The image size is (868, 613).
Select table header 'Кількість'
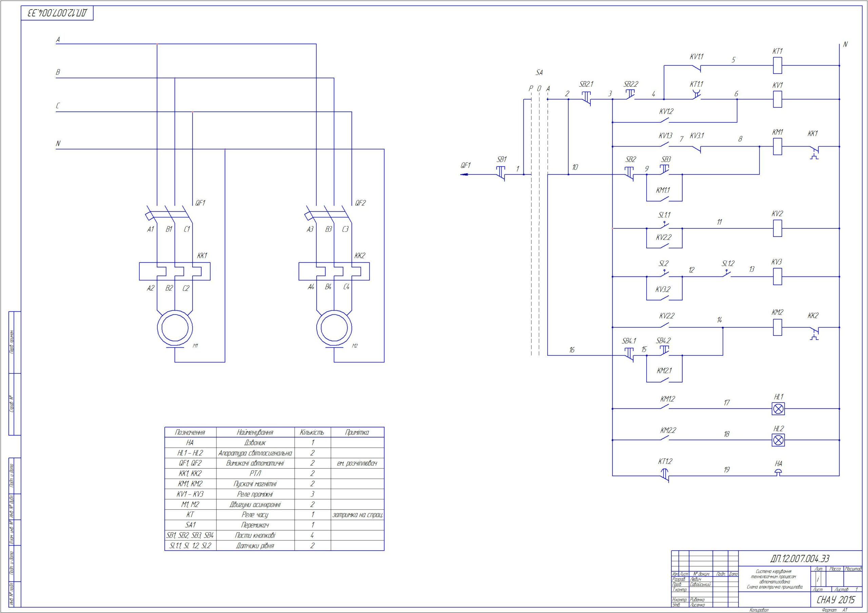point(312,432)
